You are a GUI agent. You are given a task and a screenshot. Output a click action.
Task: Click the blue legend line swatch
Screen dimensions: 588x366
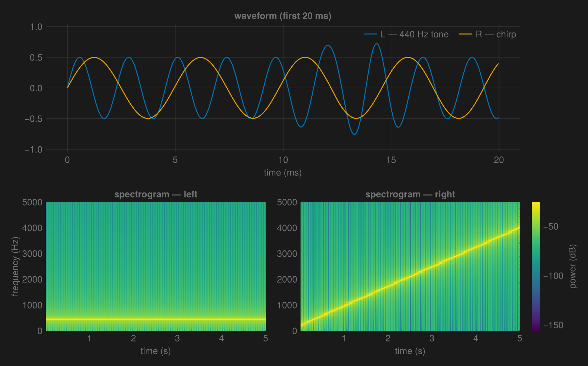370,34
